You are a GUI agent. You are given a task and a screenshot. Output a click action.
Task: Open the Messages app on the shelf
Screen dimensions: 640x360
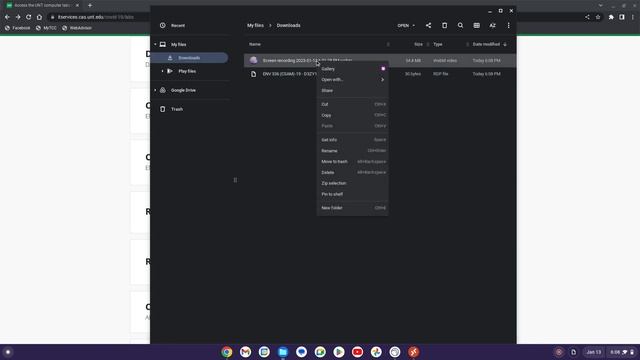pos(302,352)
